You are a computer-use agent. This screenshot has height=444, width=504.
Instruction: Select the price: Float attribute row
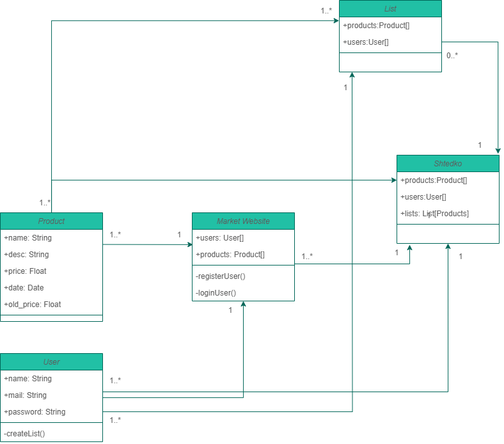26,271
